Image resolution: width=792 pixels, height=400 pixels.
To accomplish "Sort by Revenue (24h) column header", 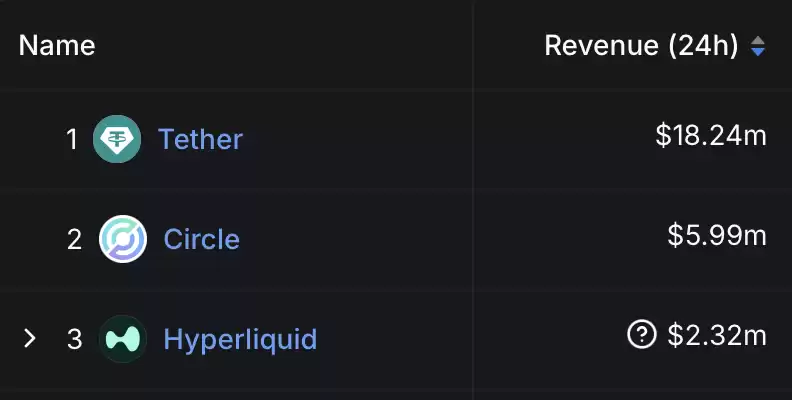I will [x=641, y=46].
